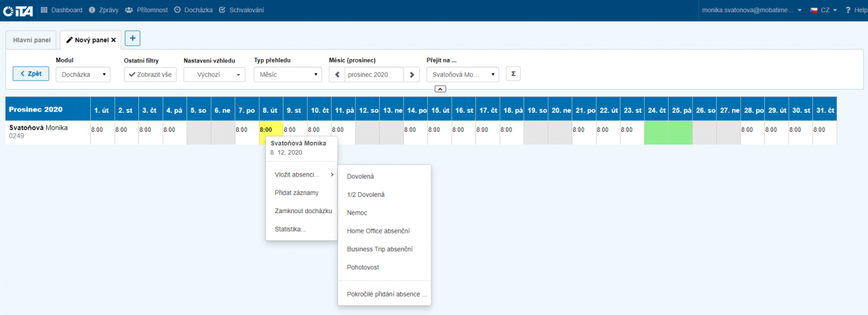Open the Modul Docházka dropdown

coord(83,75)
